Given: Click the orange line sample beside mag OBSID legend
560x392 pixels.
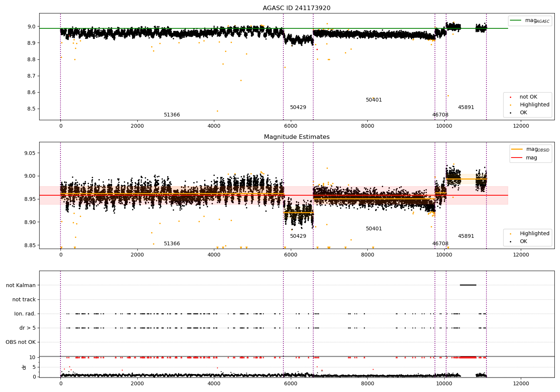Looking at the screenshot, I should (517, 149).
